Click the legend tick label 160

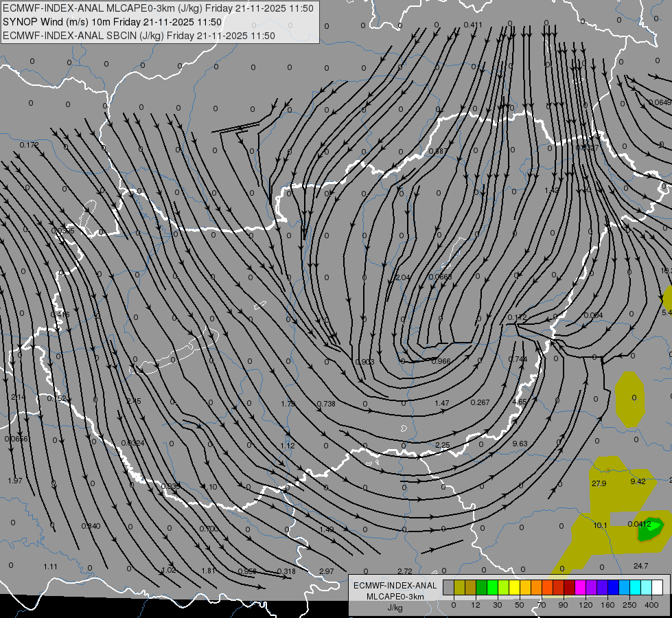(607, 605)
